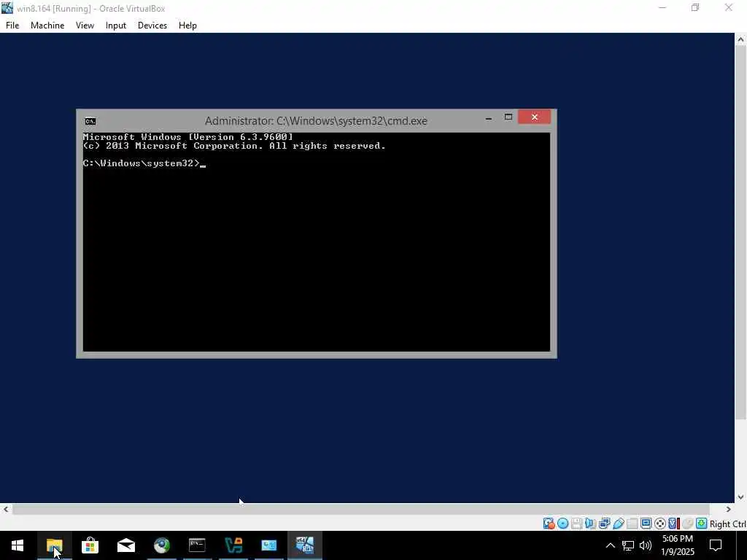
Task: Click the vertical scrollbar up arrow
Action: coord(740,39)
